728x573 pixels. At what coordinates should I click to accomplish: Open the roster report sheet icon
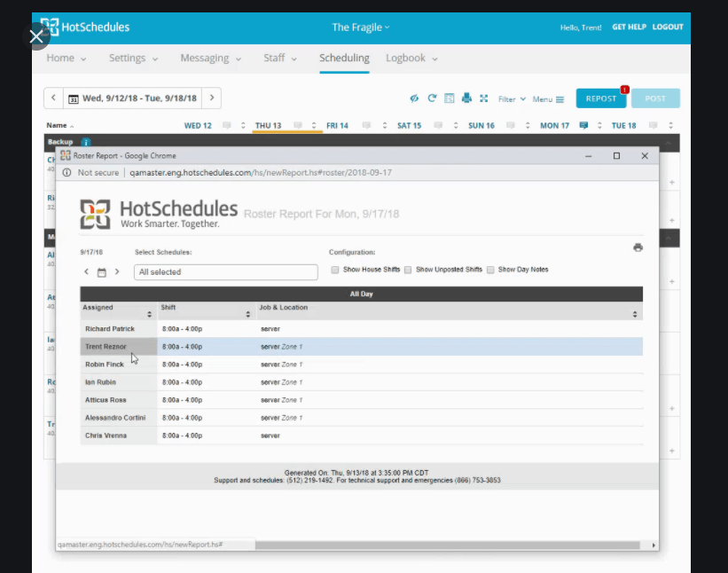[x=449, y=98]
